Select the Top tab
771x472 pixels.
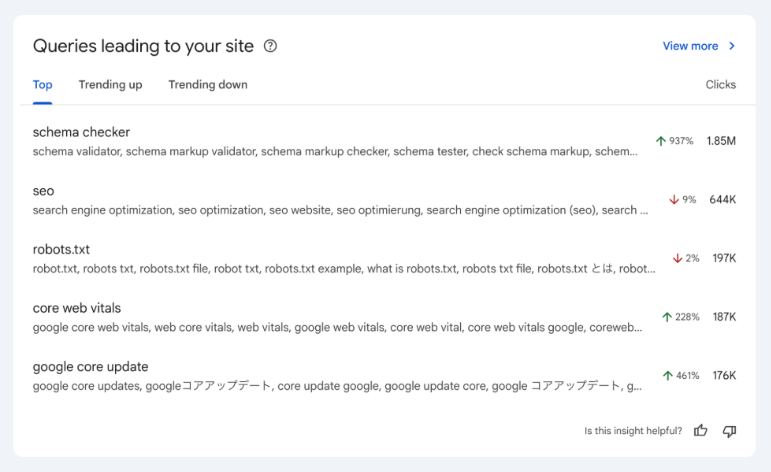(x=42, y=85)
